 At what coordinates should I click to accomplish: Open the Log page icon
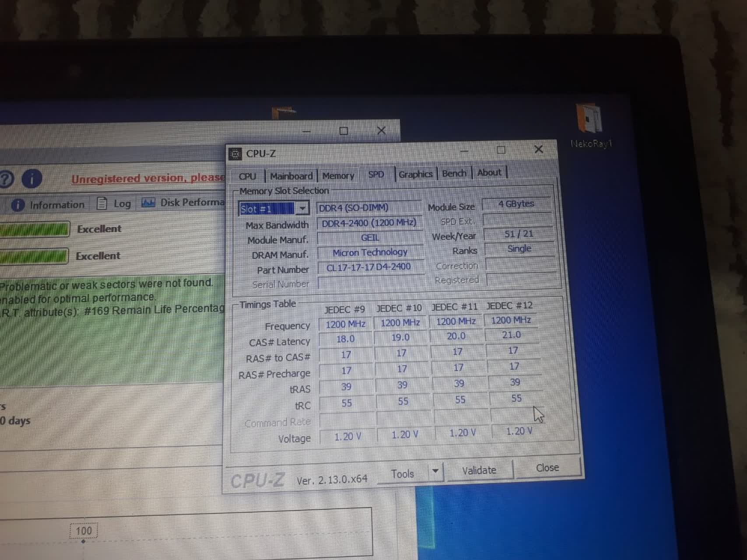tap(102, 203)
